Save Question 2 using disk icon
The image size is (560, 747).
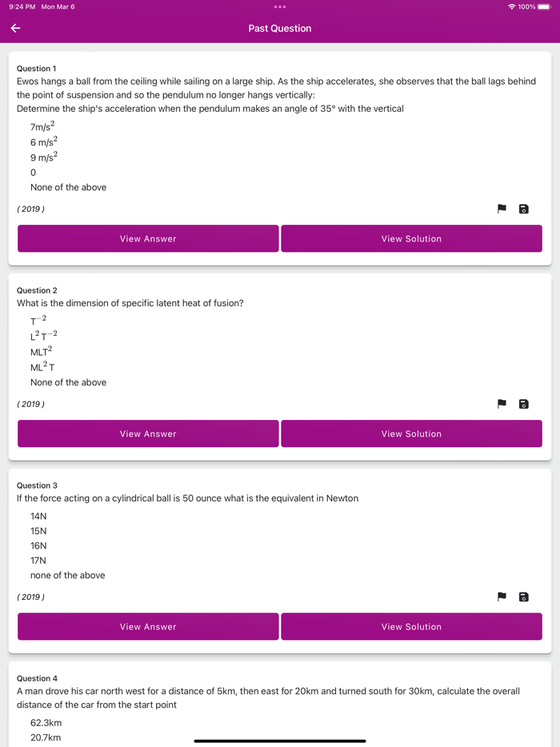click(x=524, y=404)
